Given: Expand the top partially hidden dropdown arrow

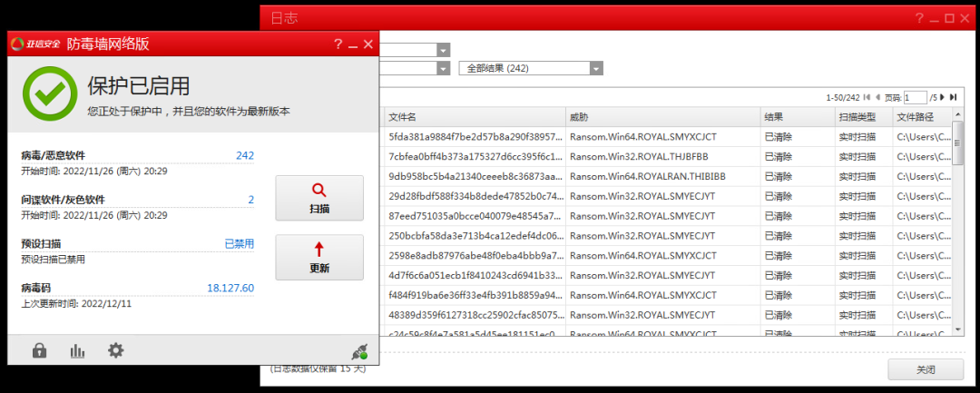Looking at the screenshot, I should [443, 50].
